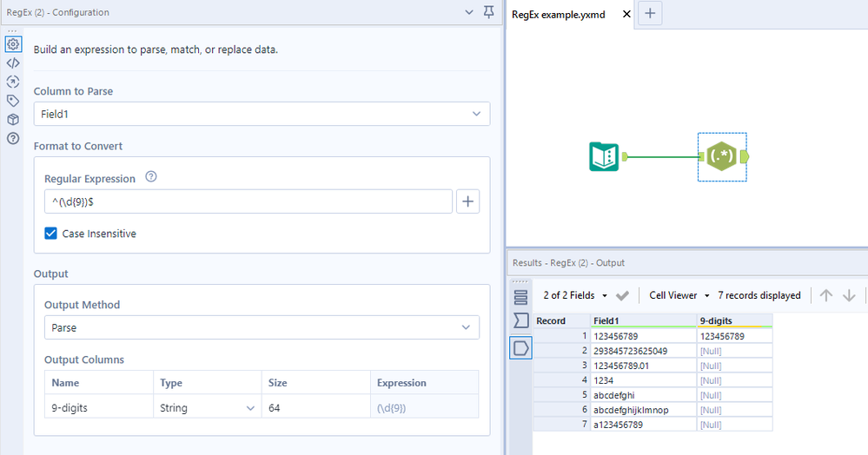This screenshot has width=868, height=455.
Task: Open the Configuration window options chevron
Action: click(469, 12)
